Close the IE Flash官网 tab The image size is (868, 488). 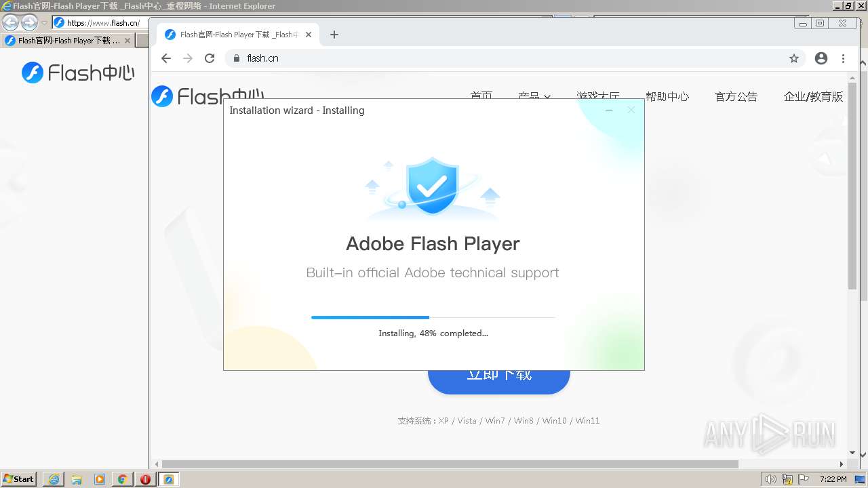pyautogui.click(x=127, y=41)
